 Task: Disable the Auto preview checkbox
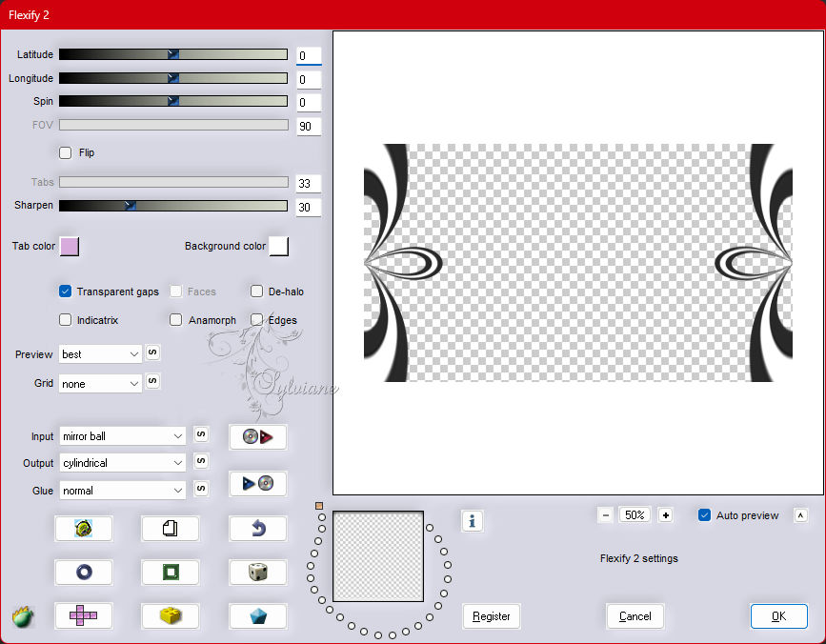pos(704,515)
